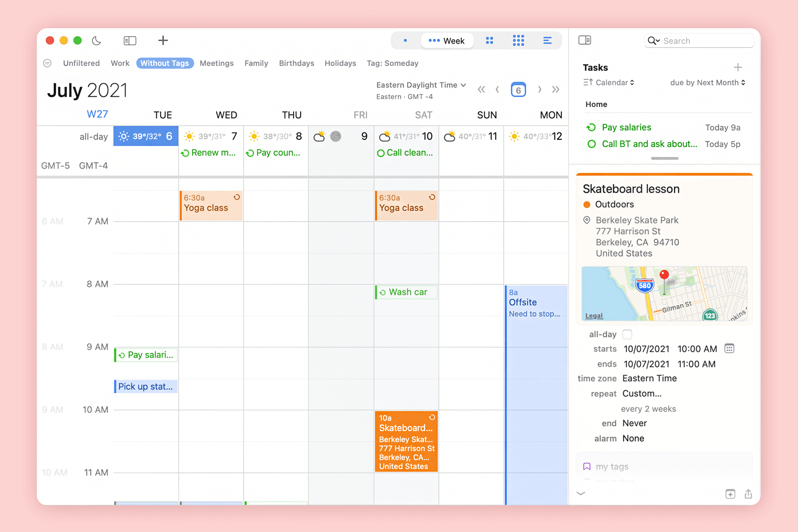Open repeat Custom... dropdown
The image size is (798, 532).
coord(642,394)
